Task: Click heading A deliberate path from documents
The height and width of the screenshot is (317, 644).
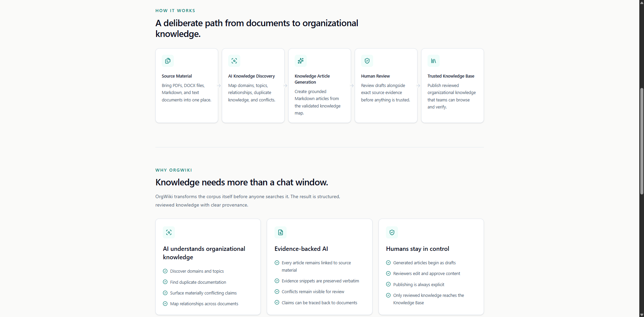Action: (x=257, y=29)
